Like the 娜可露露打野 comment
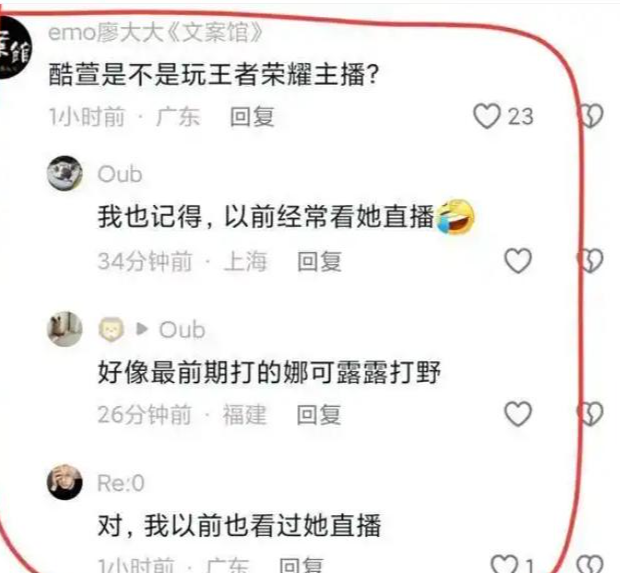This screenshot has height=573, width=620. pos(518,414)
